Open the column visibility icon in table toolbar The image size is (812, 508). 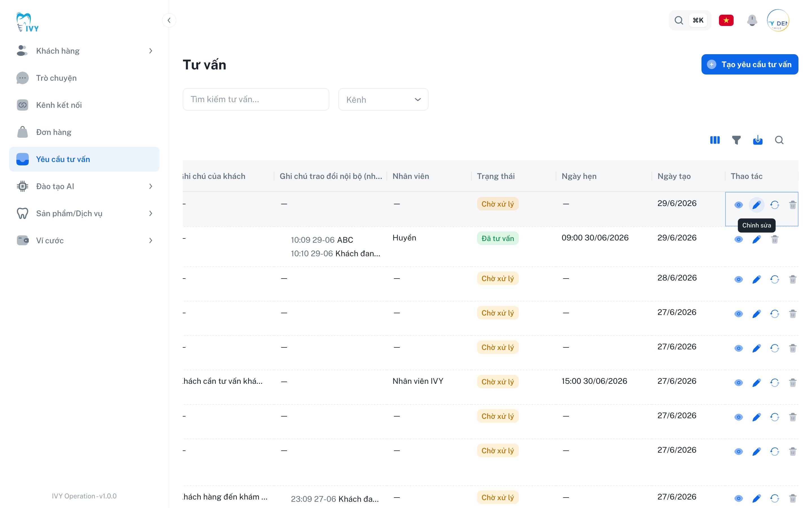[x=715, y=140]
